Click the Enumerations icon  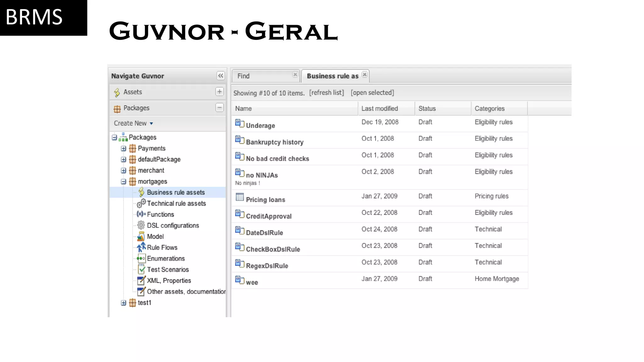[x=141, y=258]
